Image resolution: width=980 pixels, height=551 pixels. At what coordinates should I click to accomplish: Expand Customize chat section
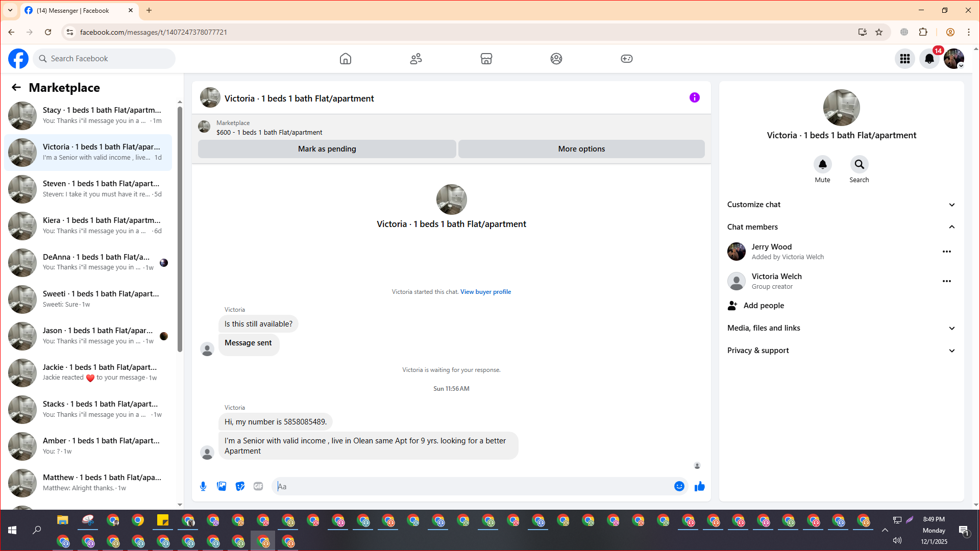[841, 205]
